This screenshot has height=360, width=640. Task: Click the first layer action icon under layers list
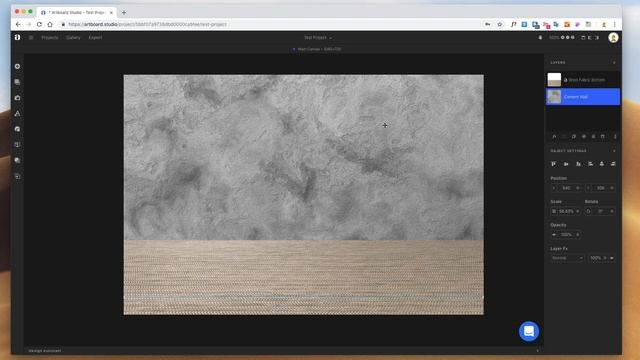554,136
